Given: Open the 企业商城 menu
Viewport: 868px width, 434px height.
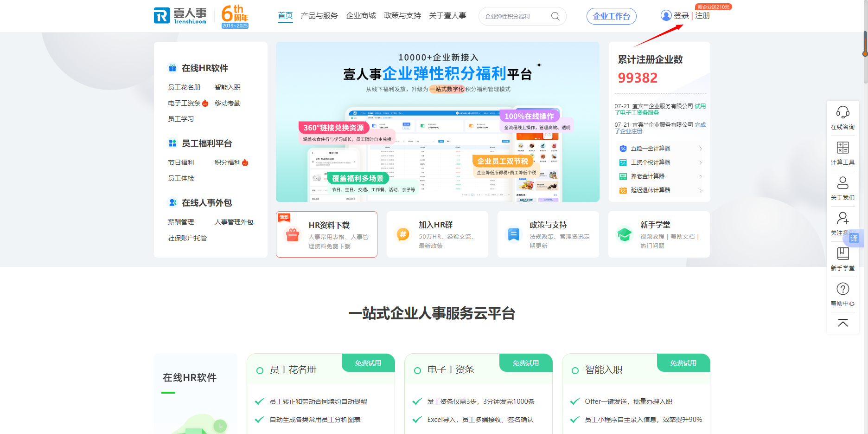Looking at the screenshot, I should (361, 16).
